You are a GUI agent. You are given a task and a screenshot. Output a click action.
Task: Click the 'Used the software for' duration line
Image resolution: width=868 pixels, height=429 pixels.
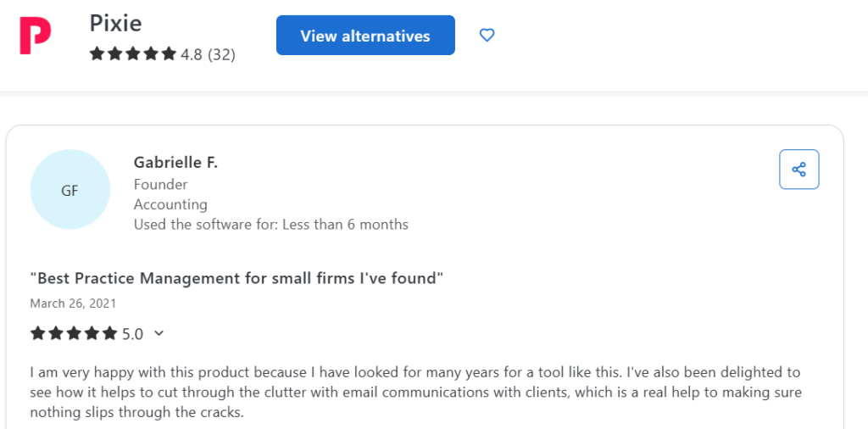click(270, 224)
